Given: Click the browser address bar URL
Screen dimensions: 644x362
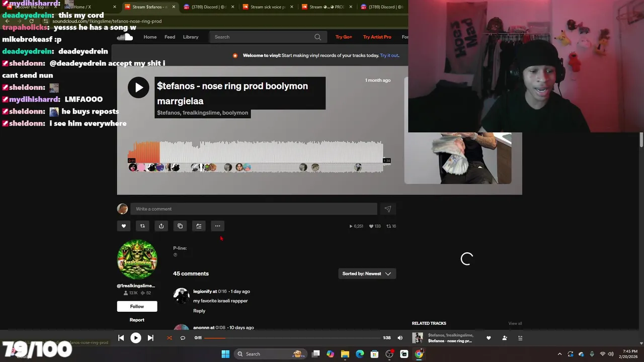Looking at the screenshot, I should pos(107,21).
